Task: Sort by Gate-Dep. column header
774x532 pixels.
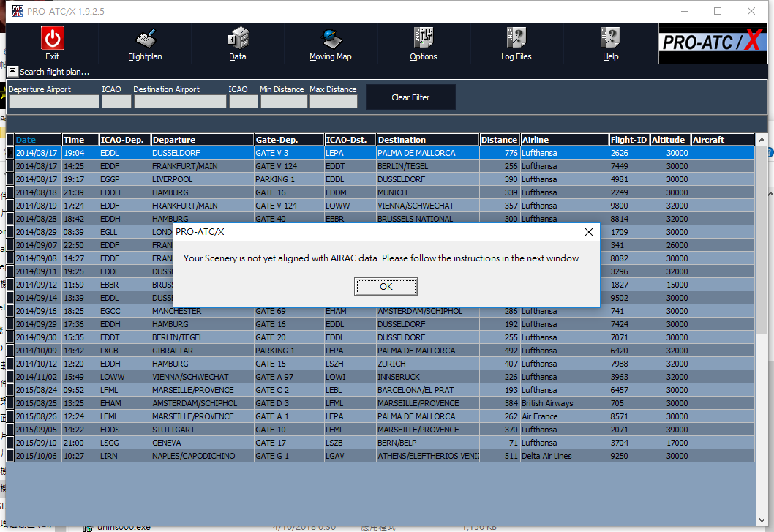Action: click(x=289, y=140)
